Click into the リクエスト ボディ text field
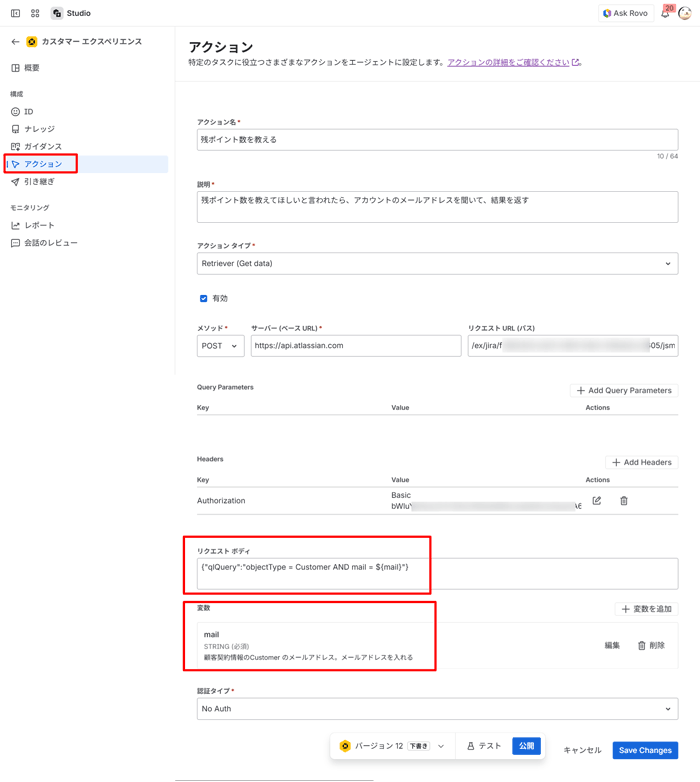Image resolution: width=700 pixels, height=782 pixels. coord(437,573)
